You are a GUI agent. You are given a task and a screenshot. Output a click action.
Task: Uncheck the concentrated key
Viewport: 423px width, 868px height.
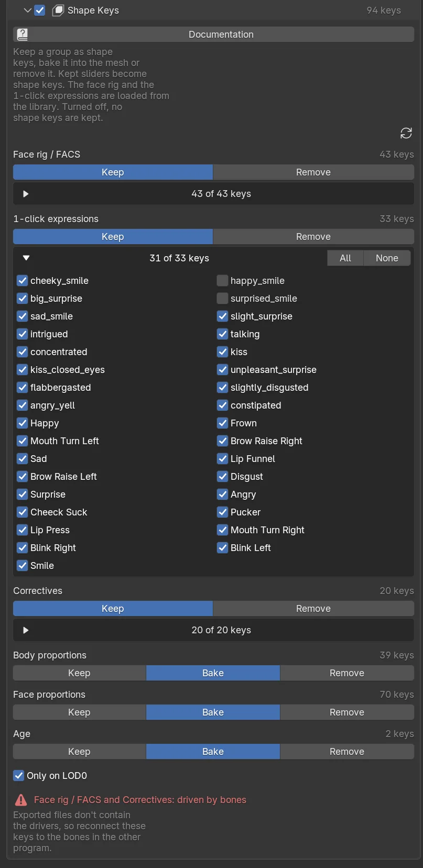pyautogui.click(x=22, y=352)
